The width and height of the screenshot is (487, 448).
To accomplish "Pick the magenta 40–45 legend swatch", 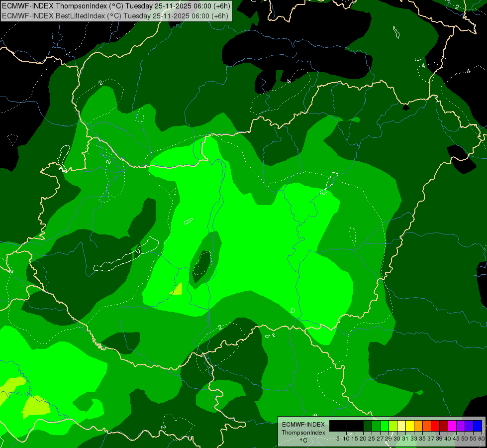I will [452, 426].
